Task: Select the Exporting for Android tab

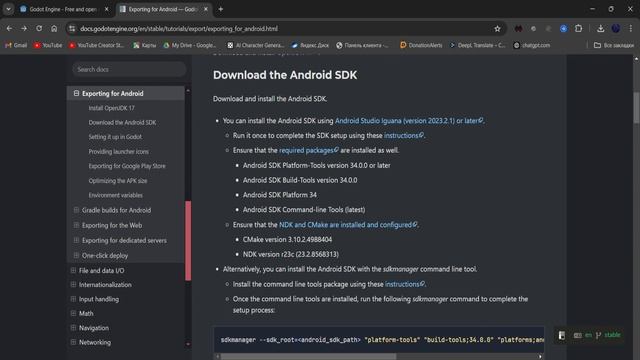Action: click(162, 9)
